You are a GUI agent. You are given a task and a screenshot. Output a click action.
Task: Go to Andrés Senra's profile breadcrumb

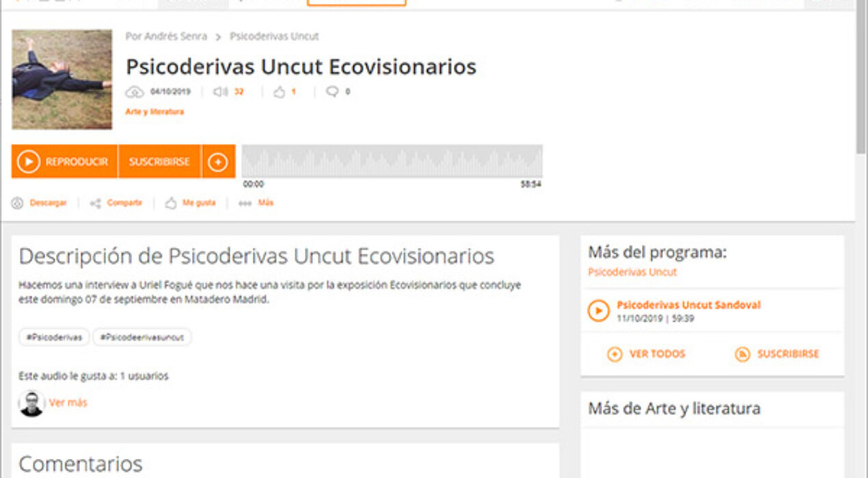(166, 37)
